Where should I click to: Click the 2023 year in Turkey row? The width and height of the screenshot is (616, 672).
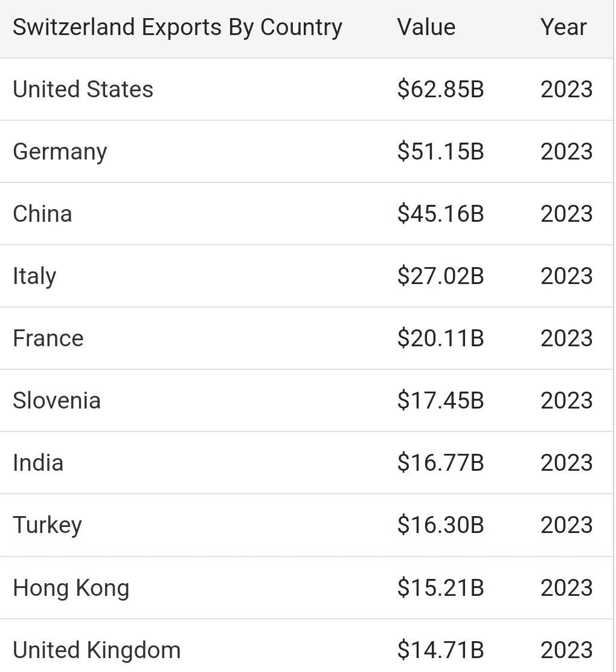pos(566,525)
